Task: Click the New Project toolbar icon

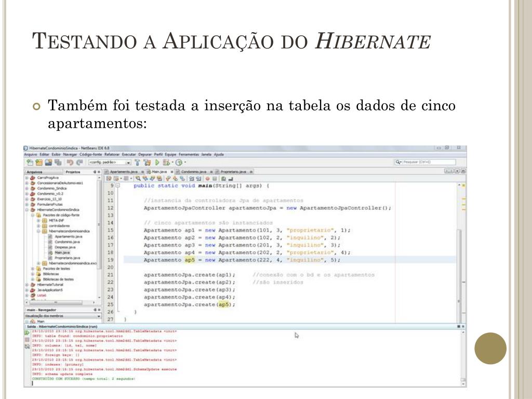Action: pyautogui.click(x=39, y=162)
